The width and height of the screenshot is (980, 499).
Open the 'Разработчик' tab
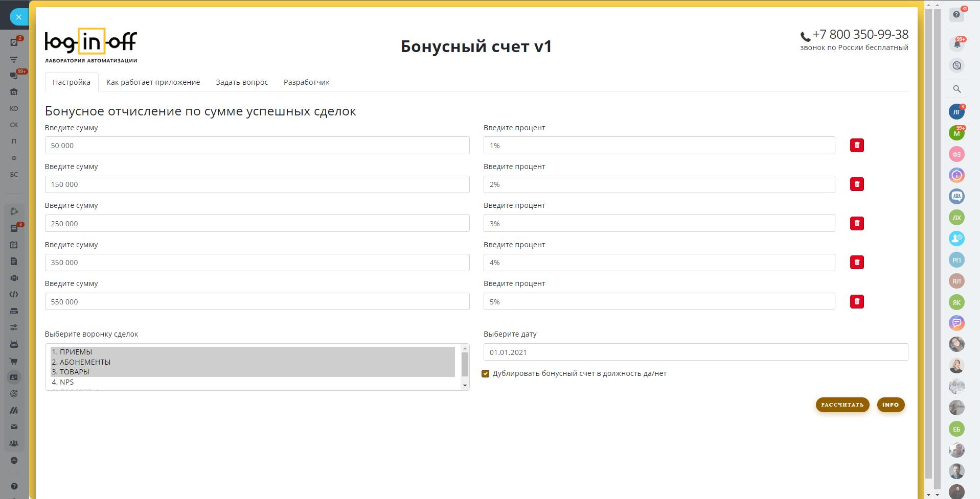click(306, 82)
